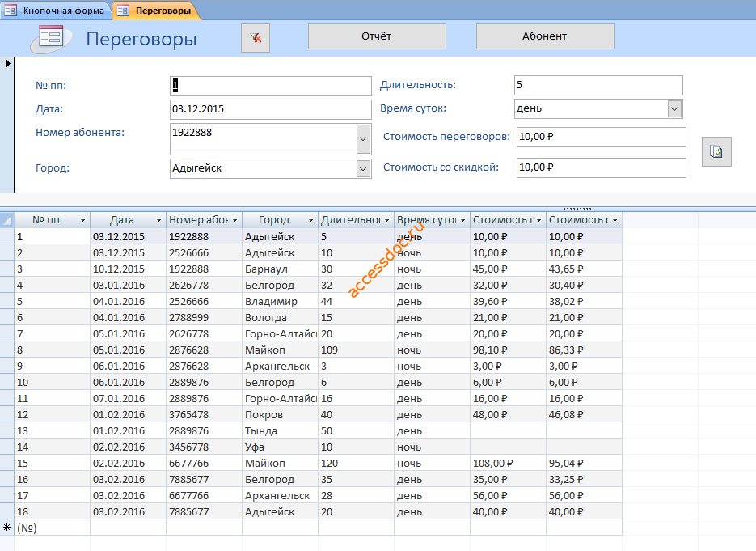Click the clear filter icon button
756x551 pixels.
(x=256, y=38)
